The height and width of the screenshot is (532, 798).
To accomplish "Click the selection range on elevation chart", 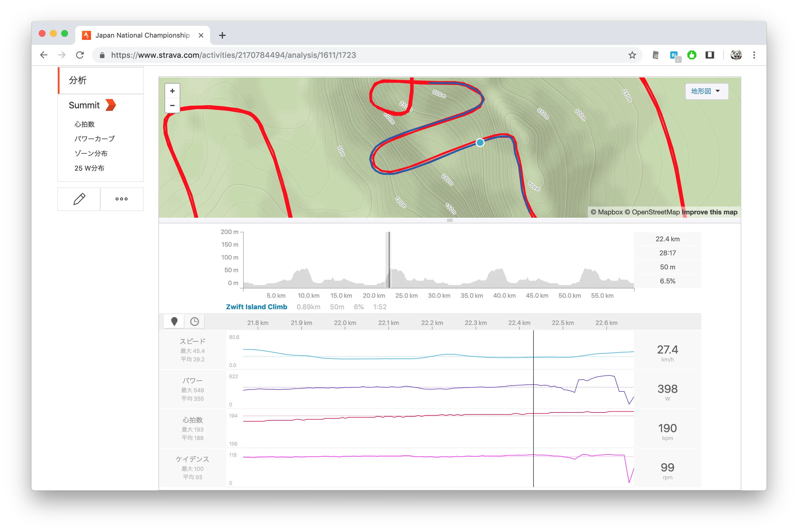I will (x=388, y=260).
